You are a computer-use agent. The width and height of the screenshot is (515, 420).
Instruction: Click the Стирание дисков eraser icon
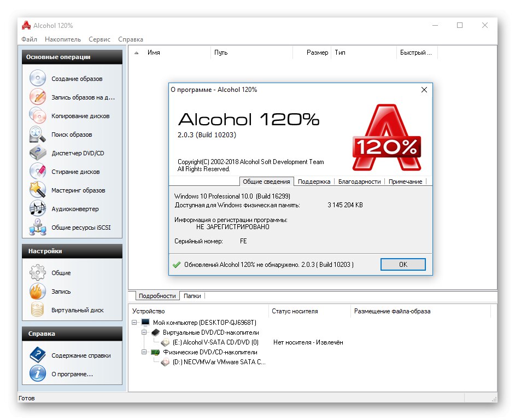point(37,172)
